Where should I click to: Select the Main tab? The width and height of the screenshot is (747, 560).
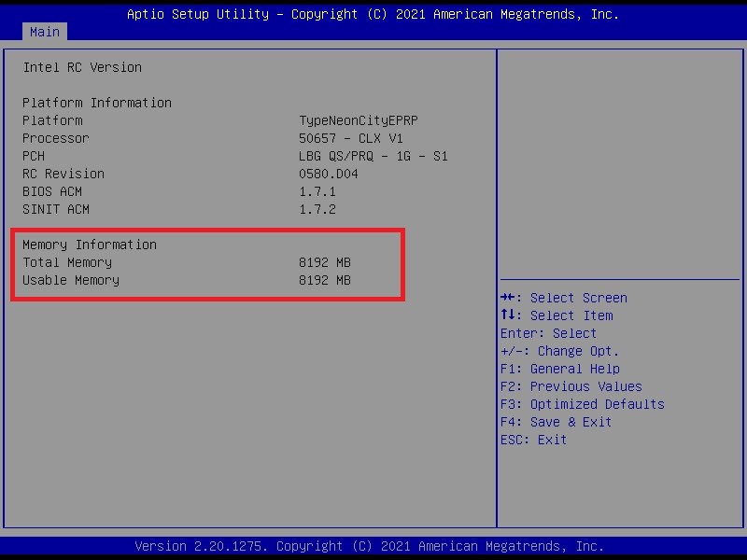pyautogui.click(x=44, y=32)
